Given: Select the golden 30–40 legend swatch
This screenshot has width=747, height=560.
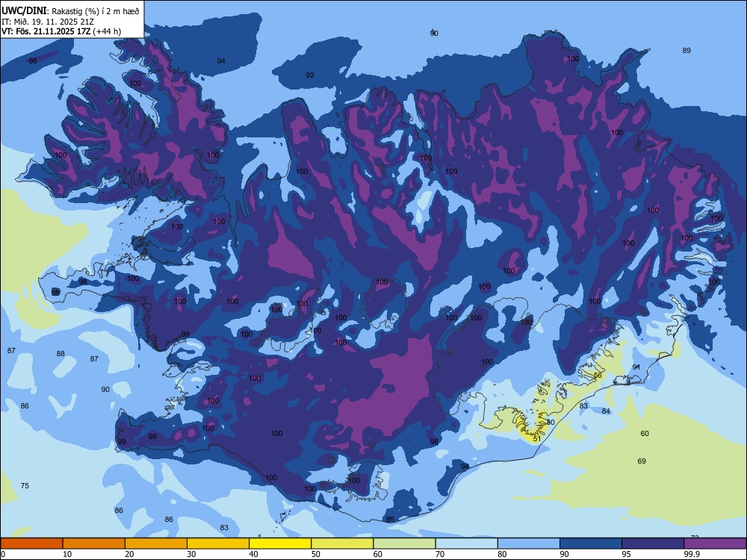Looking at the screenshot, I should (x=218, y=544).
